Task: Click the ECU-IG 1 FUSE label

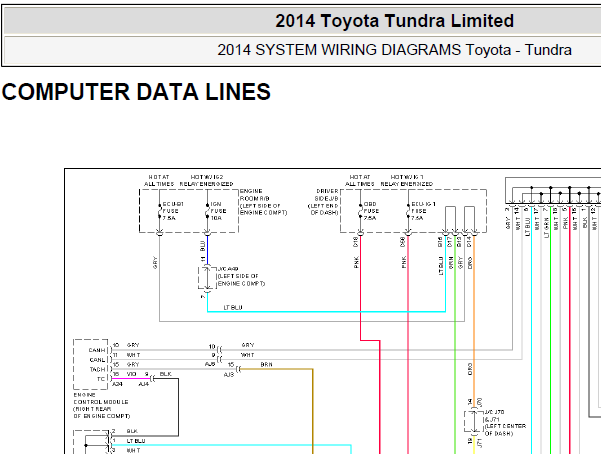Action: (423, 211)
